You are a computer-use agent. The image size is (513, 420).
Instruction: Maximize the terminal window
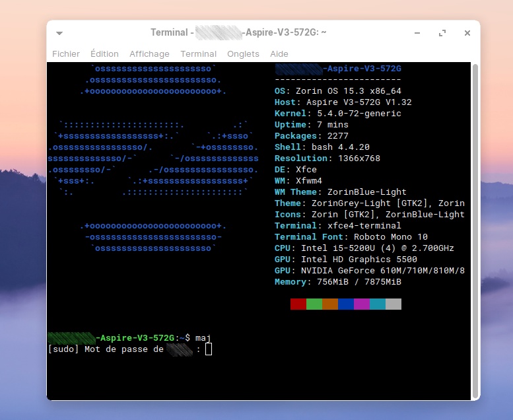click(442, 33)
